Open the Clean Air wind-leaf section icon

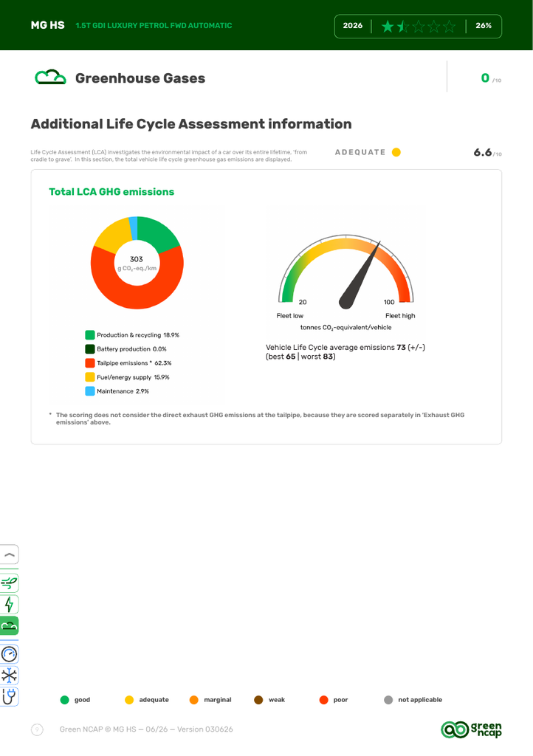[x=9, y=583]
